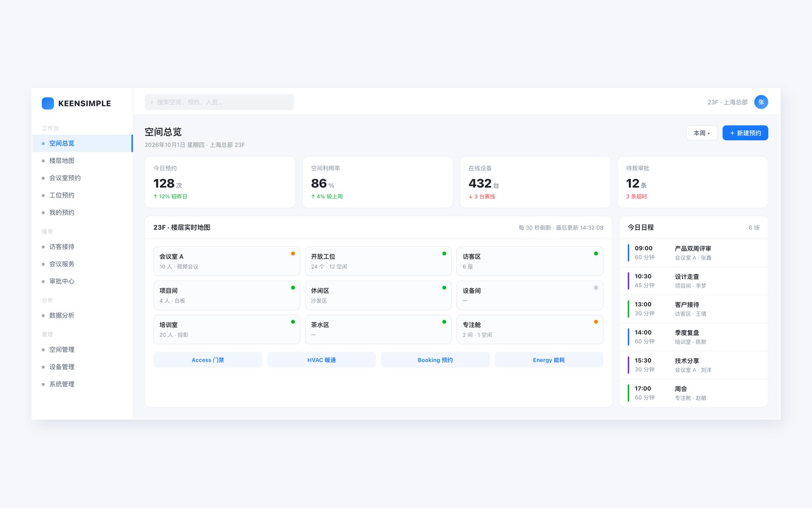Select the 培训室 room card
812x508 pixels.
click(x=227, y=329)
